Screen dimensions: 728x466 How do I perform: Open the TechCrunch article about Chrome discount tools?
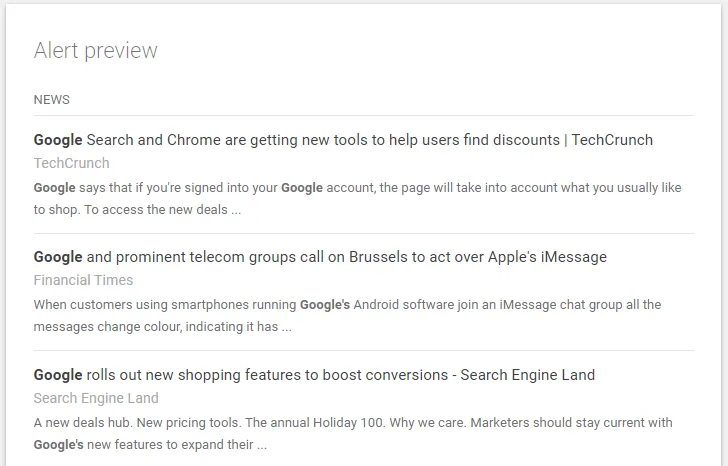click(343, 140)
